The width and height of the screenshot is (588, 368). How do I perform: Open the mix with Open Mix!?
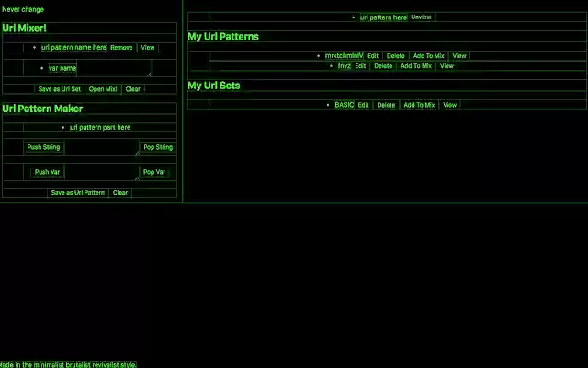tap(103, 89)
